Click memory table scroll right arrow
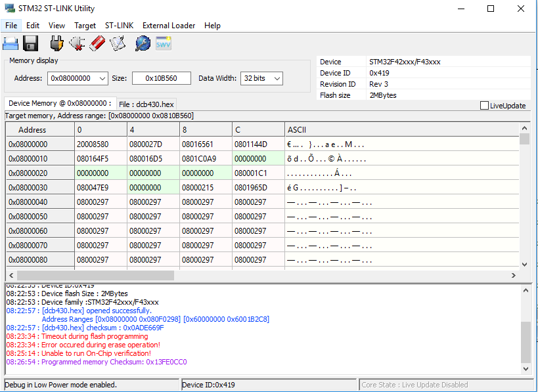The width and height of the screenshot is (538, 392). click(x=514, y=275)
